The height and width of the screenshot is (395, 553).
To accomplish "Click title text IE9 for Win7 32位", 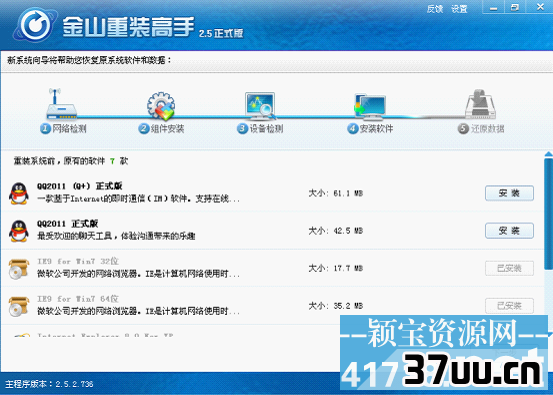I will (x=78, y=261).
